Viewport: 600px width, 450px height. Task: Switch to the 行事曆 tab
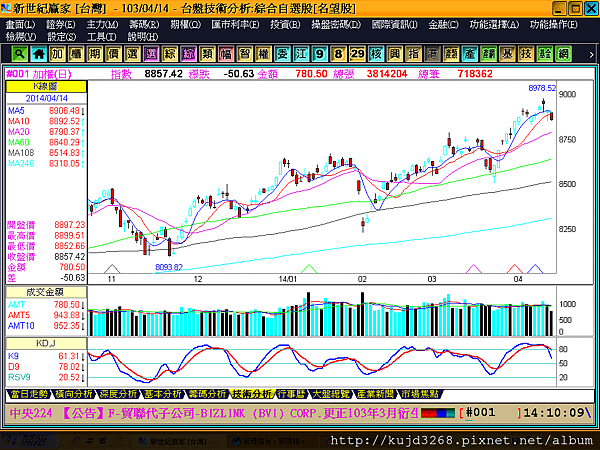(x=292, y=394)
